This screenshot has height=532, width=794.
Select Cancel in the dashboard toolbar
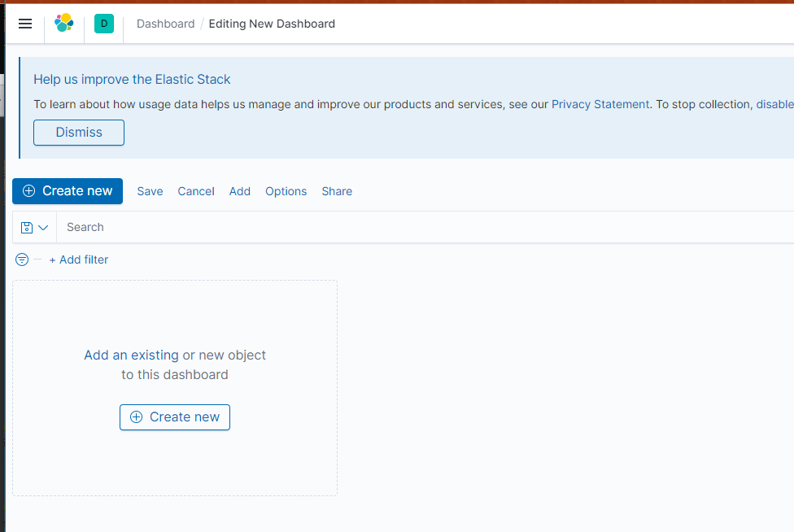click(196, 191)
